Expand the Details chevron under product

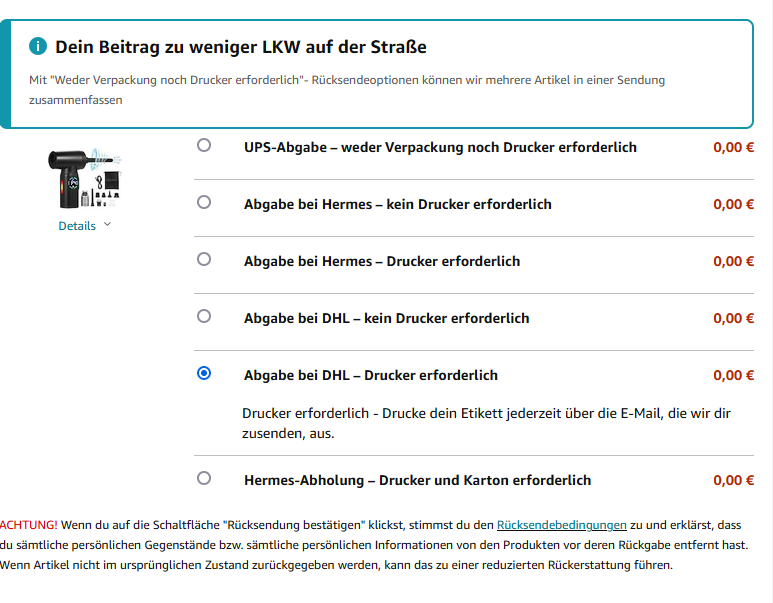click(x=107, y=225)
